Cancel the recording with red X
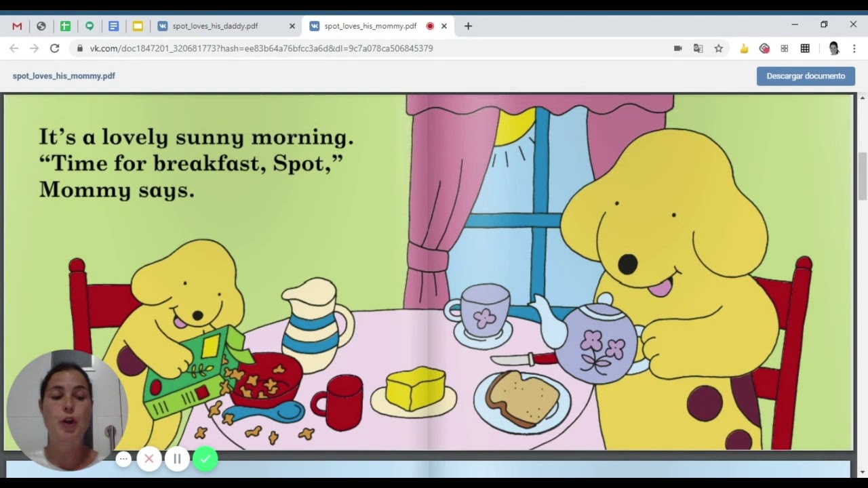Image resolution: width=868 pixels, height=488 pixels. [149, 459]
